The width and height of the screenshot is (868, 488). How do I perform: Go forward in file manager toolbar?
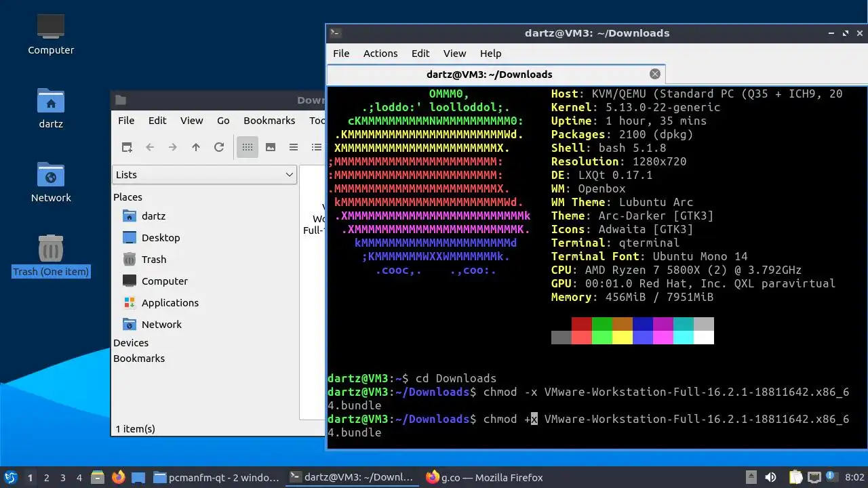pyautogui.click(x=173, y=147)
